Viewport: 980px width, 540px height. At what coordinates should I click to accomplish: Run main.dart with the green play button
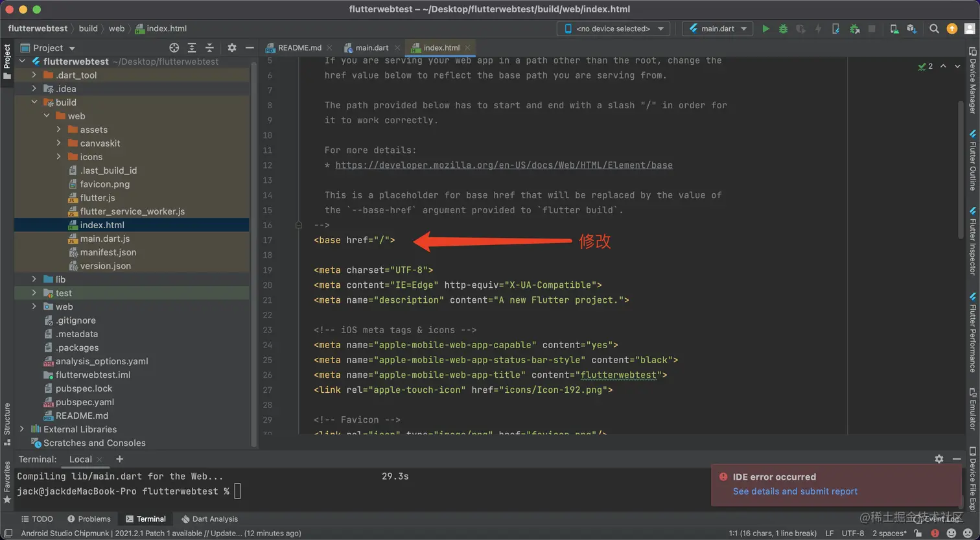(765, 29)
